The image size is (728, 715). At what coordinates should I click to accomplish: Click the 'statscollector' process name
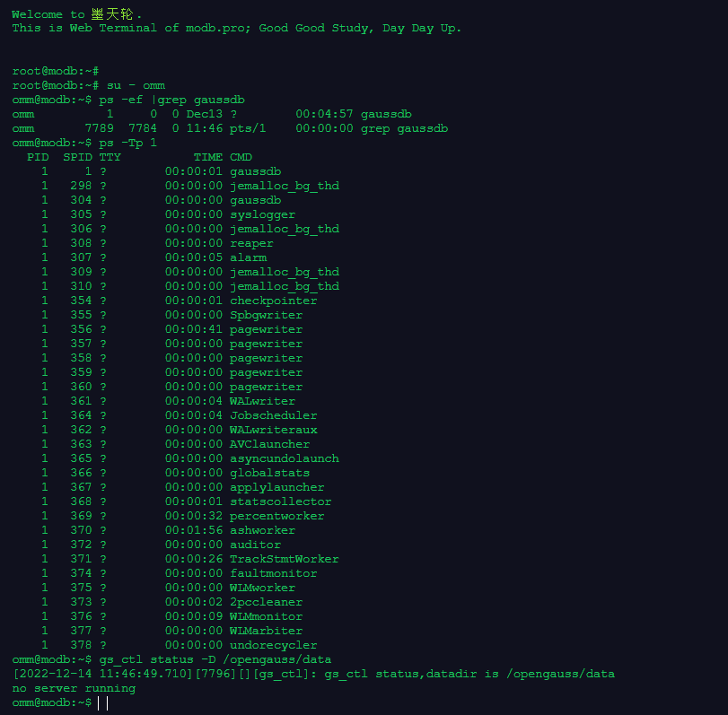(280, 501)
